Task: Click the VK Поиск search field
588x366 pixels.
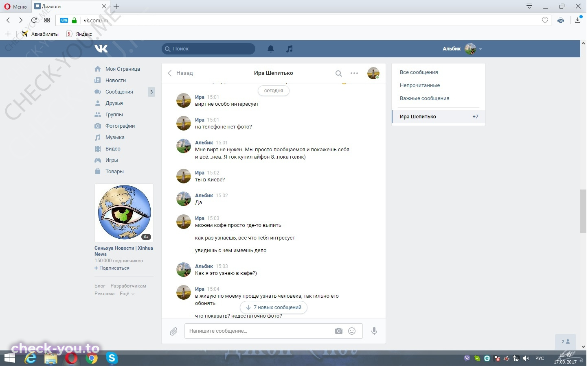Action: 208,49
